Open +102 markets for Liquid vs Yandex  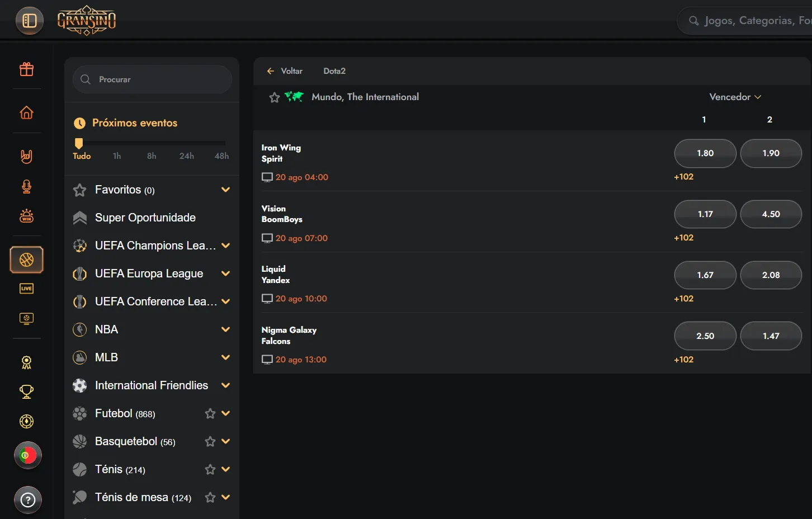pos(683,299)
